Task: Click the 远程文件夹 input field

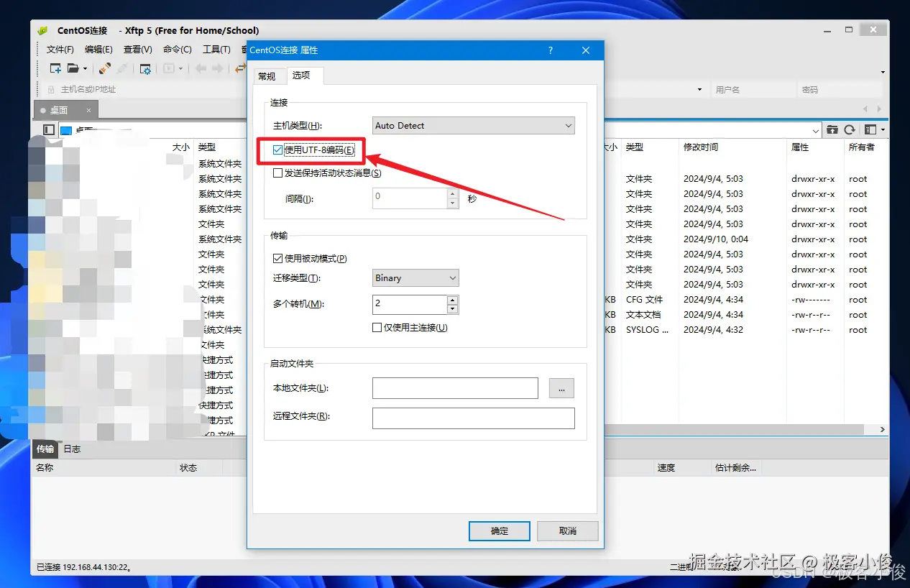Action: (474, 418)
